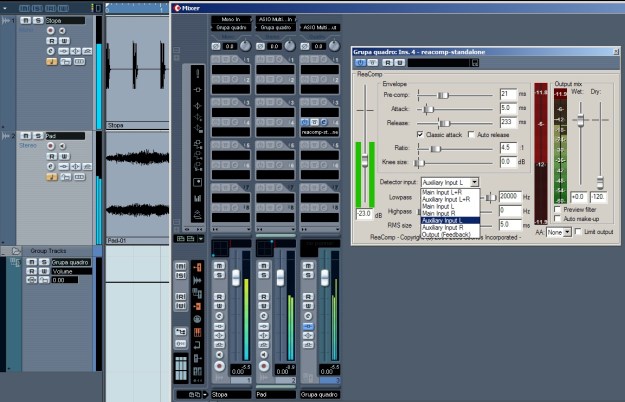Toggle the ReaComp plugin power button

click(360, 63)
